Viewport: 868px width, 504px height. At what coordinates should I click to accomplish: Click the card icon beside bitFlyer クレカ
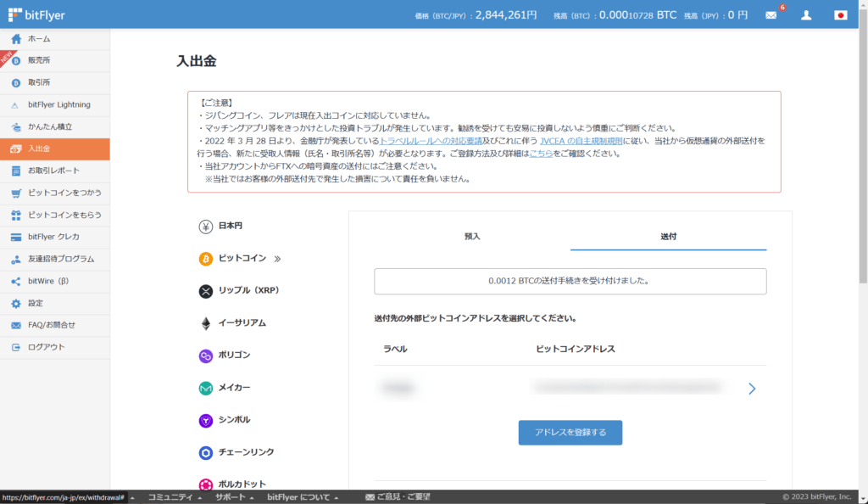click(x=16, y=237)
